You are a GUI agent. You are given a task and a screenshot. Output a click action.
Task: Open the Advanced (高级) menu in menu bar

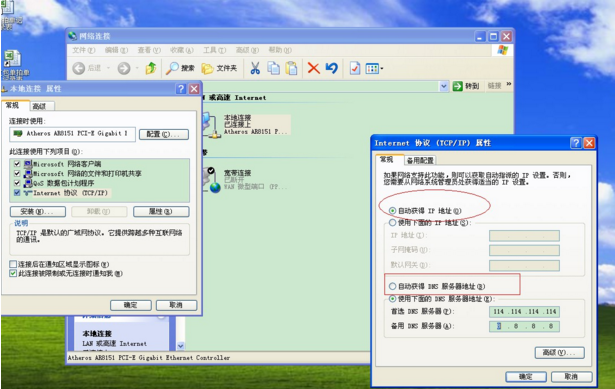pos(247,50)
